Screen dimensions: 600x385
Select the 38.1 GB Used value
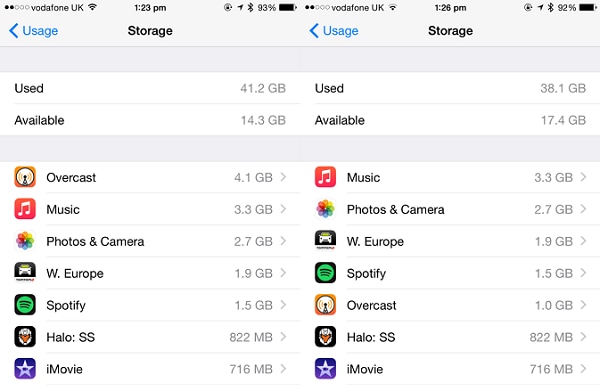pos(563,88)
